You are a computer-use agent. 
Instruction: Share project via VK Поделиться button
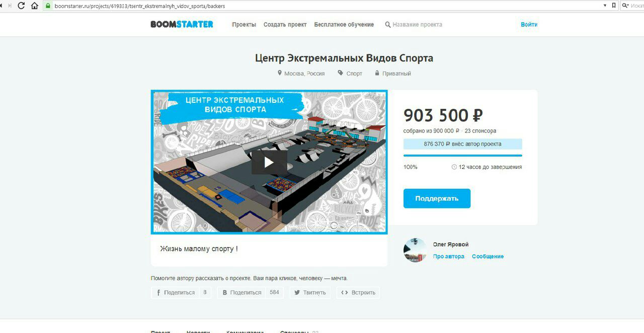(242, 292)
